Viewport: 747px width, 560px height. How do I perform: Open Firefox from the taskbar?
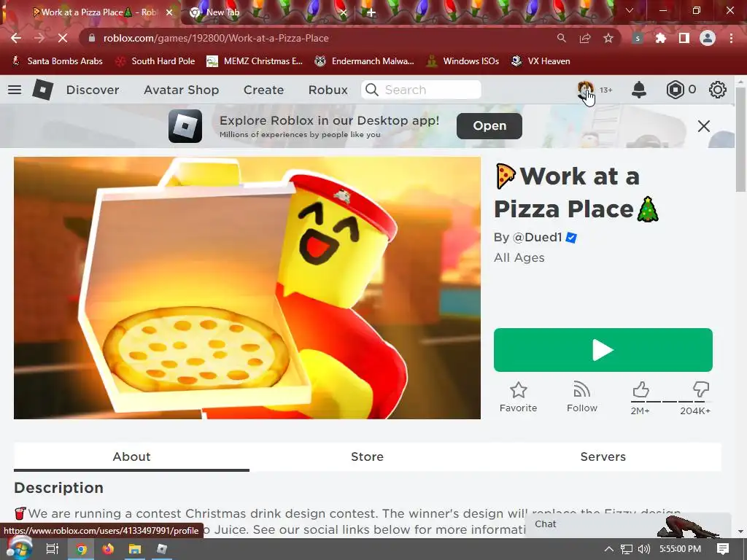coord(108,549)
